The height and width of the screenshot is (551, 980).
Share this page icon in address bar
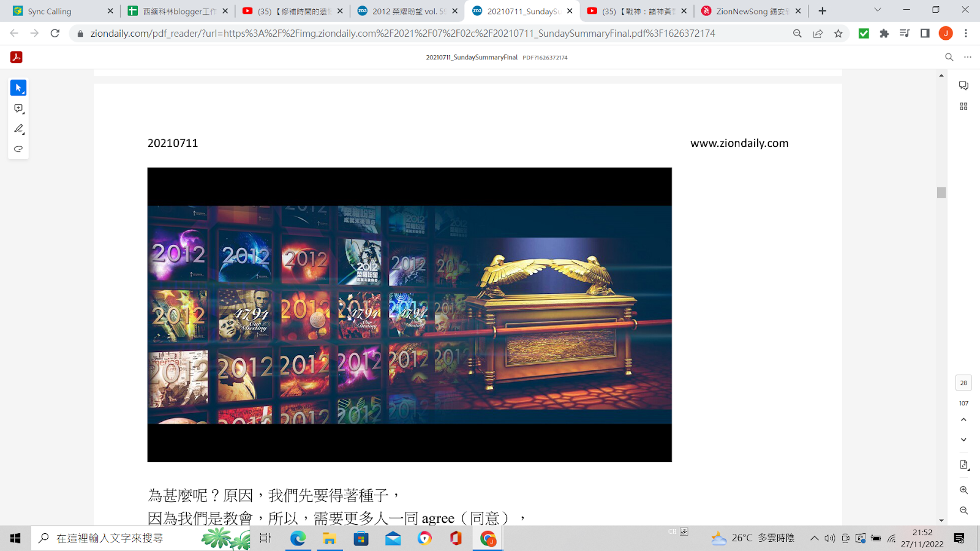818,33
